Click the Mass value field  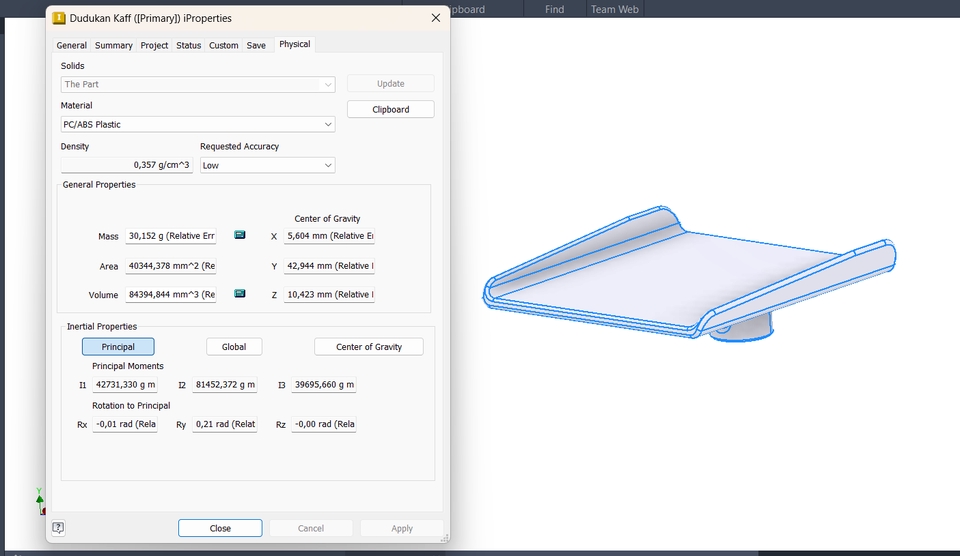pos(171,236)
